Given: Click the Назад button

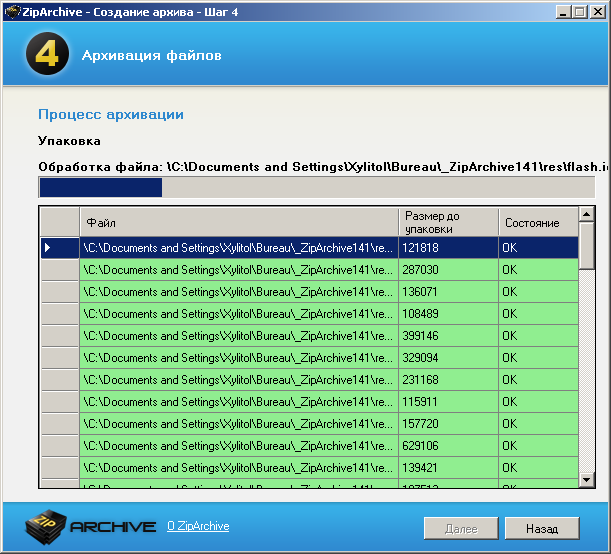Looking at the screenshot, I should 542,528.
